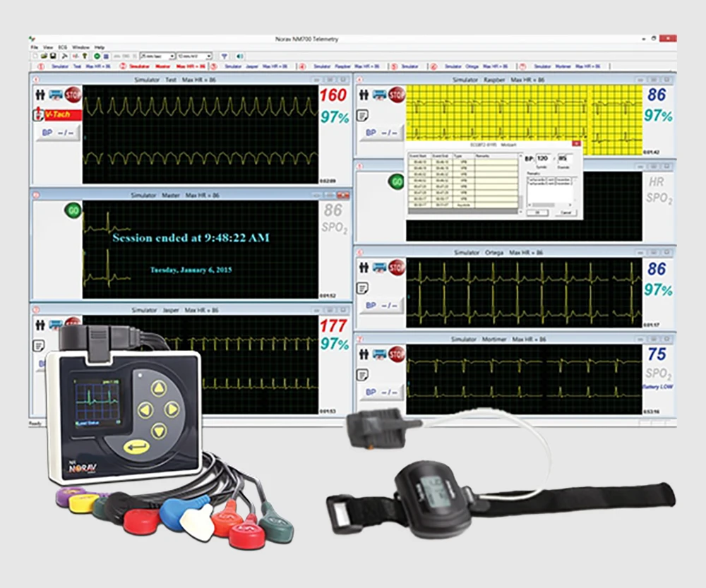Click the save diskette icon in toolbar
Image resolution: width=706 pixels, height=588 pixels.
(x=52, y=56)
